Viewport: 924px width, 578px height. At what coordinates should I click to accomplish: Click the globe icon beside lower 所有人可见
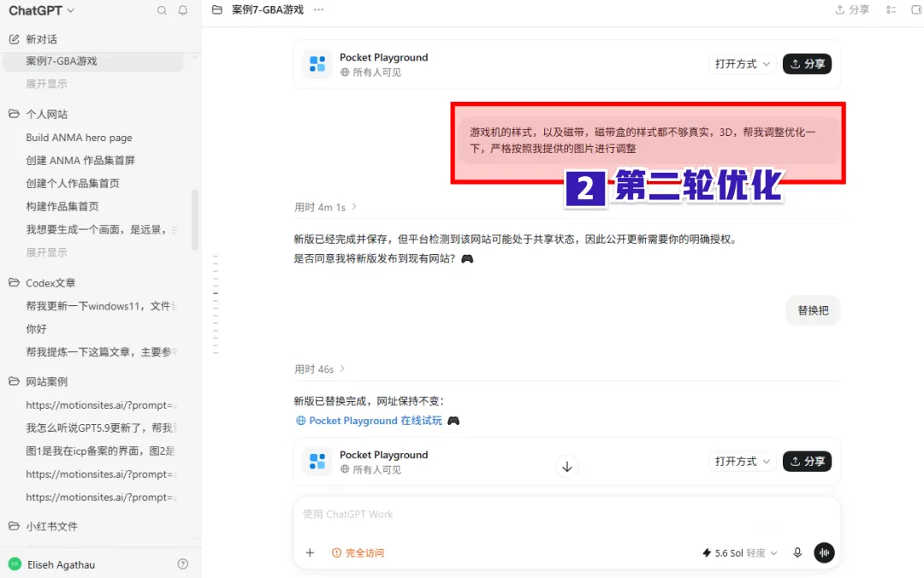click(x=345, y=469)
